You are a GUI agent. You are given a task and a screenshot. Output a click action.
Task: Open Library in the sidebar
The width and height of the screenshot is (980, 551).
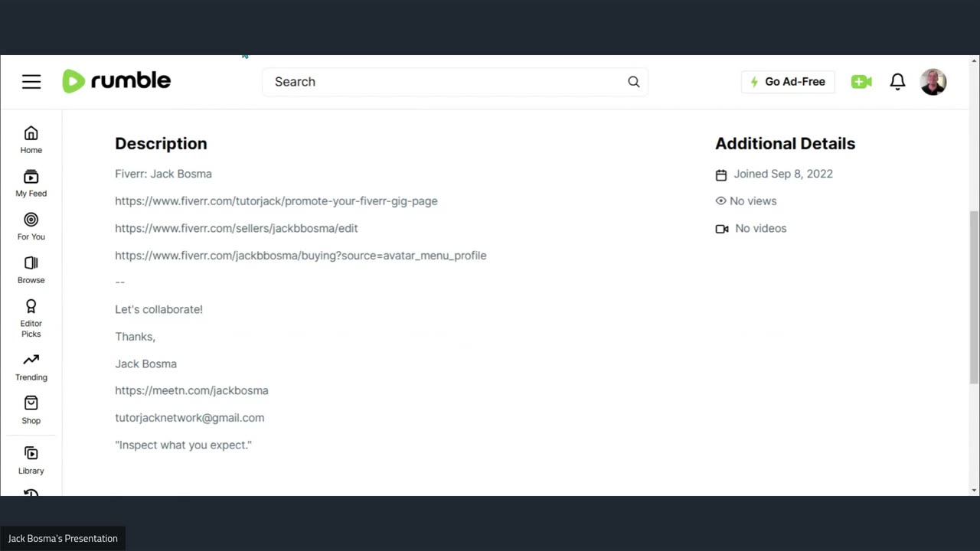click(x=31, y=461)
